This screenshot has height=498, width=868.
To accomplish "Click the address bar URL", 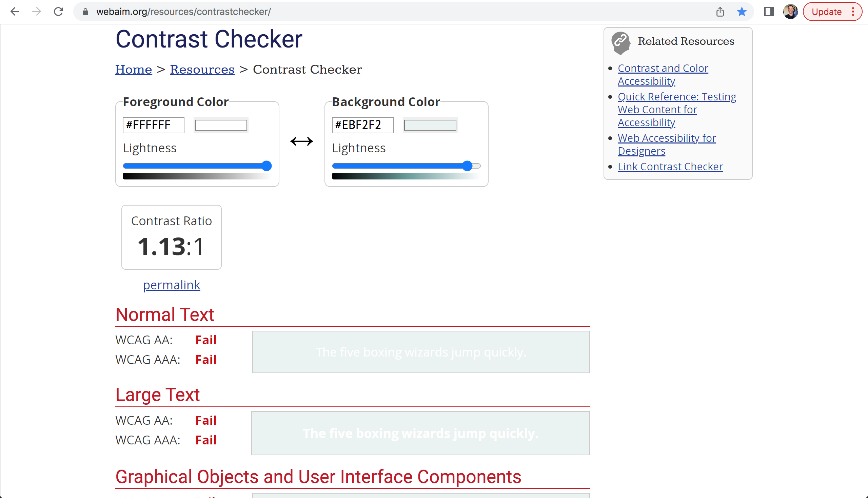I will [x=183, y=12].
